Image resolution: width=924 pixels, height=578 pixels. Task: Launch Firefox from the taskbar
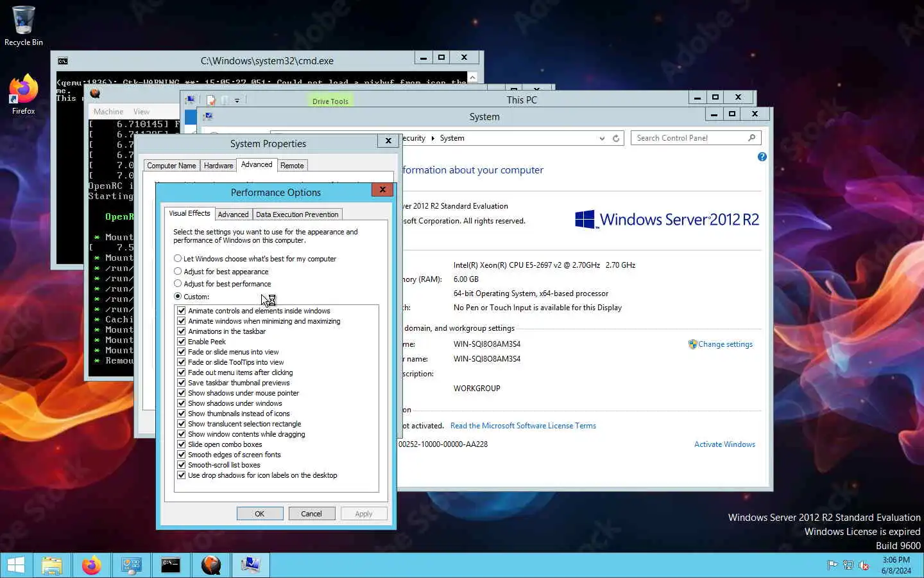click(91, 565)
